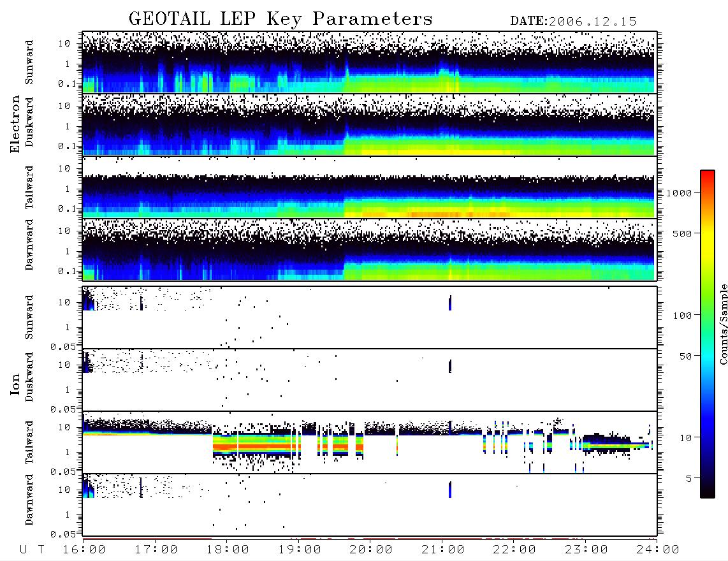
Task: Click the Electron Tailward spectrogram panel
Action: tap(370, 187)
